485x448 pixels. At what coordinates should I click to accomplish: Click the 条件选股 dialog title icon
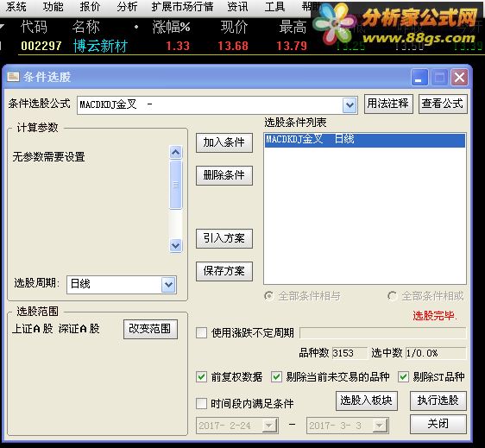point(13,77)
